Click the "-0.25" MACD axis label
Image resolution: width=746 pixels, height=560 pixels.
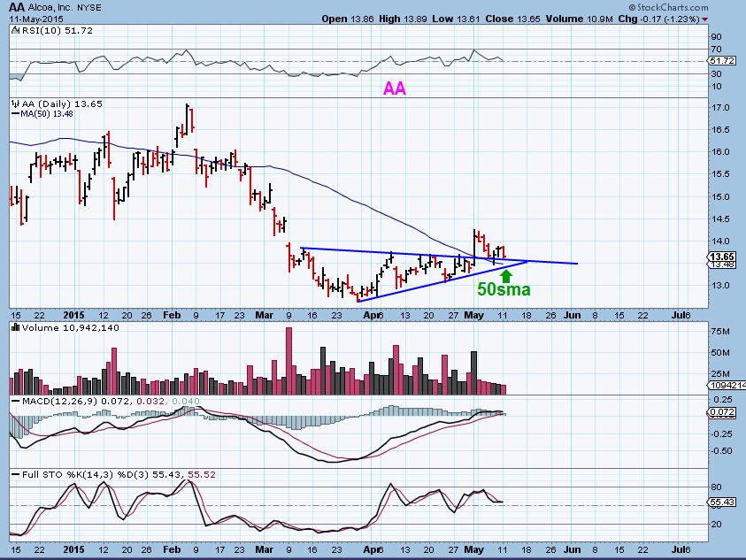pos(722,433)
